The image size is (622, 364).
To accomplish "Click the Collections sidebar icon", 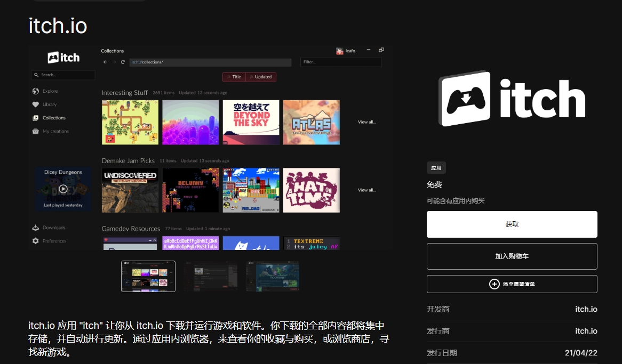I will tap(36, 118).
